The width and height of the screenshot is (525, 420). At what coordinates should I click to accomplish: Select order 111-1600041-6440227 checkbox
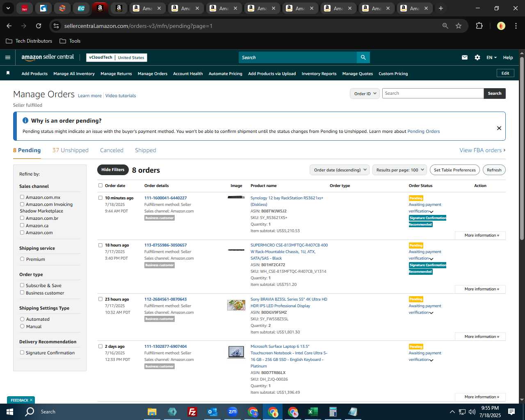(x=100, y=198)
